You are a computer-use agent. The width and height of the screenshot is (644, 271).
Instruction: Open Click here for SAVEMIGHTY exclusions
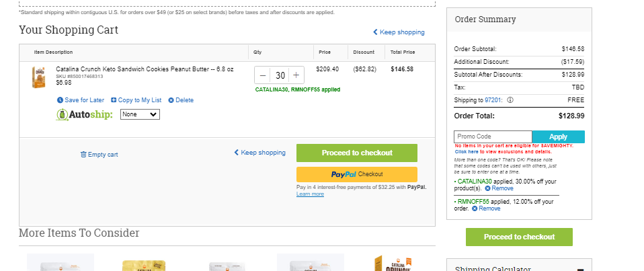(x=466, y=151)
